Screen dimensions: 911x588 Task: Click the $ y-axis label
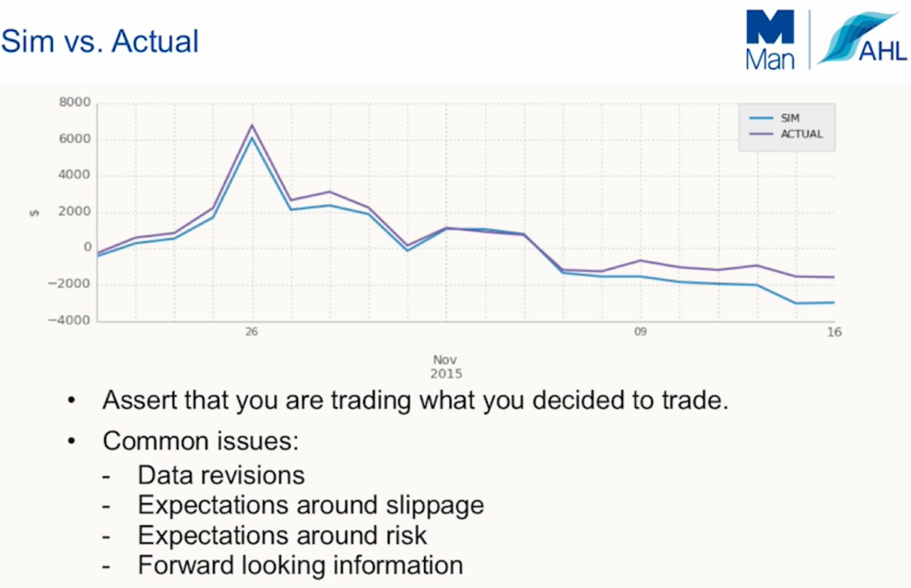35,212
